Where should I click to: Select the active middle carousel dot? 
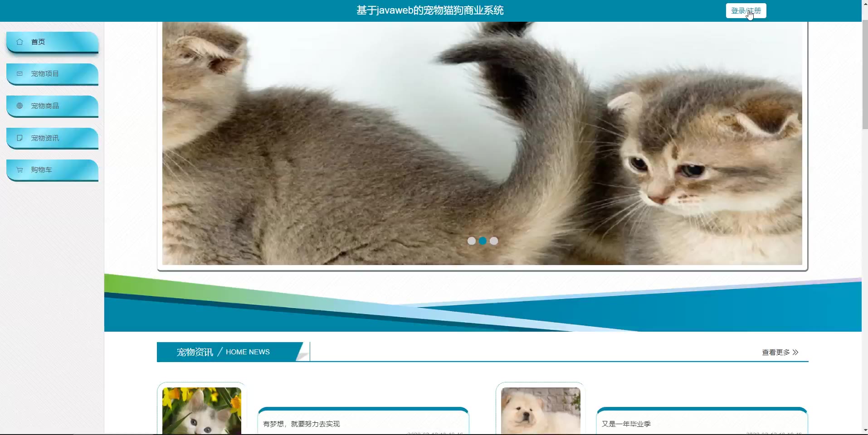pyautogui.click(x=483, y=241)
